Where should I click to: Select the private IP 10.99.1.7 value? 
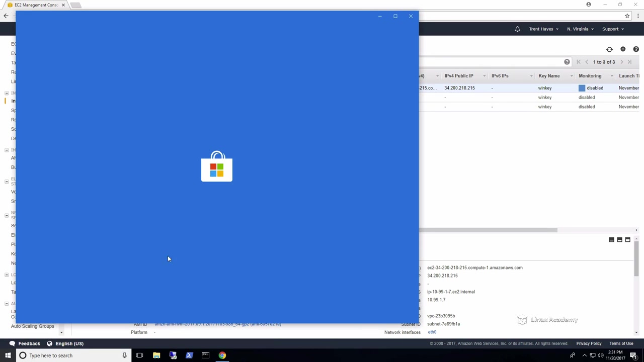point(436,300)
